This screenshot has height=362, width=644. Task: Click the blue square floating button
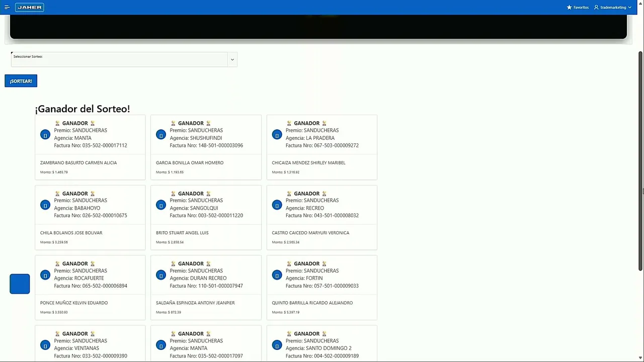[x=20, y=284]
